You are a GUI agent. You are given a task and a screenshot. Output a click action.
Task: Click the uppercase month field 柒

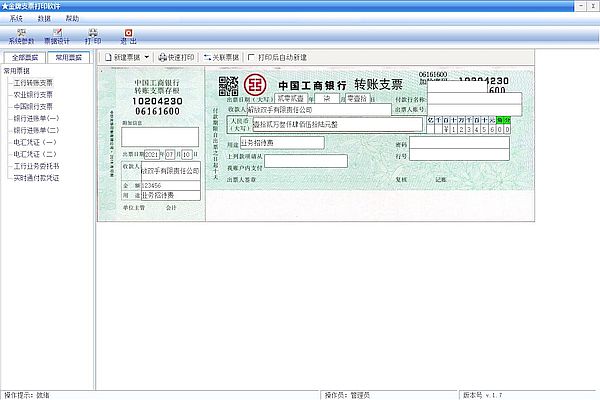click(x=327, y=99)
